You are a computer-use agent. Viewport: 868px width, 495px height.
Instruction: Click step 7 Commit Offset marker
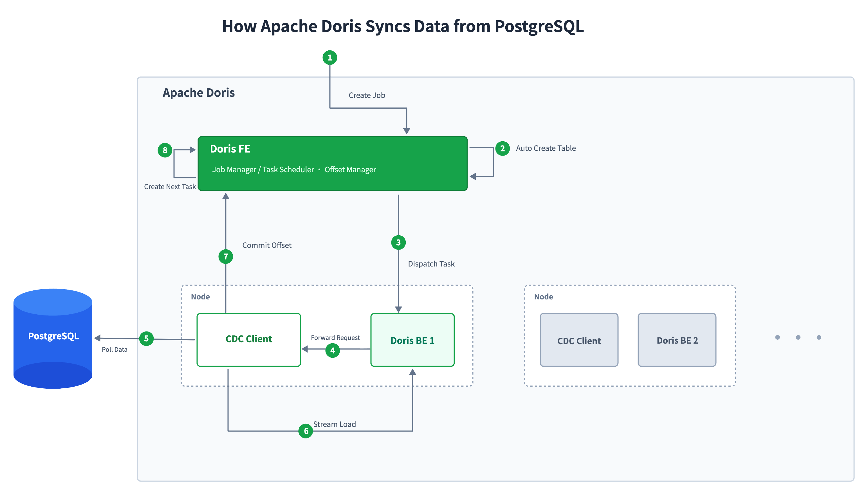[226, 256]
